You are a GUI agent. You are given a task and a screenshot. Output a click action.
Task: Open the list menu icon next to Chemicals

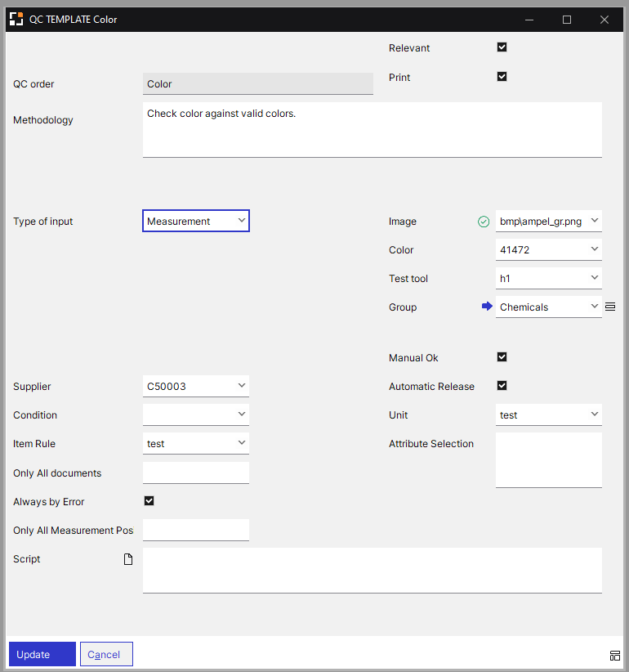coord(610,307)
